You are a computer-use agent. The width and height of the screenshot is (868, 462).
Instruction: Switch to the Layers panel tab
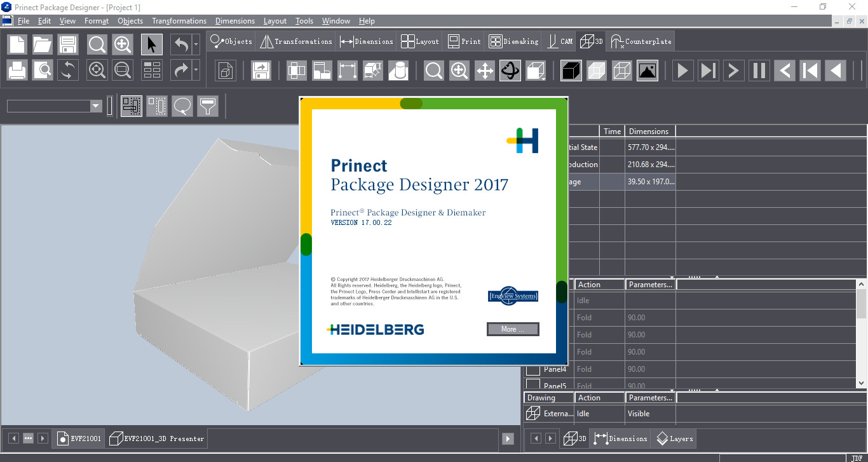[674, 438]
